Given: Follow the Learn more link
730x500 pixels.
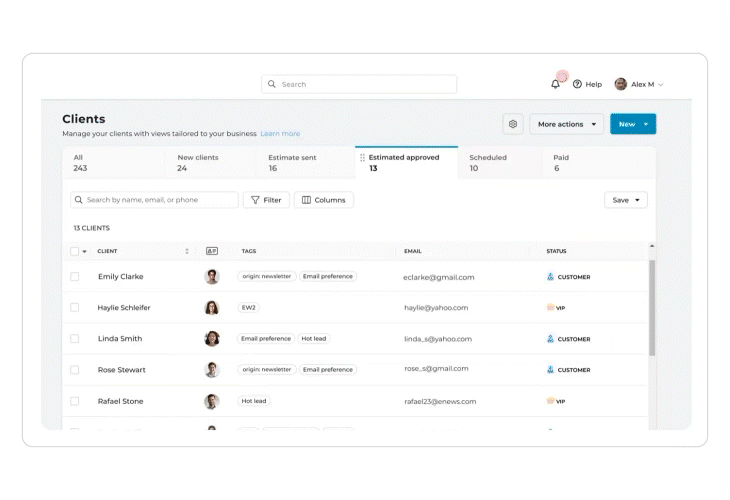Looking at the screenshot, I should click(280, 134).
